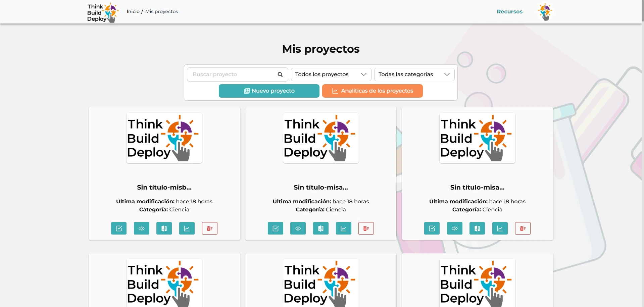
Task: Toggle the edit checkbox icon on the middle card
Action: [x=275, y=228]
